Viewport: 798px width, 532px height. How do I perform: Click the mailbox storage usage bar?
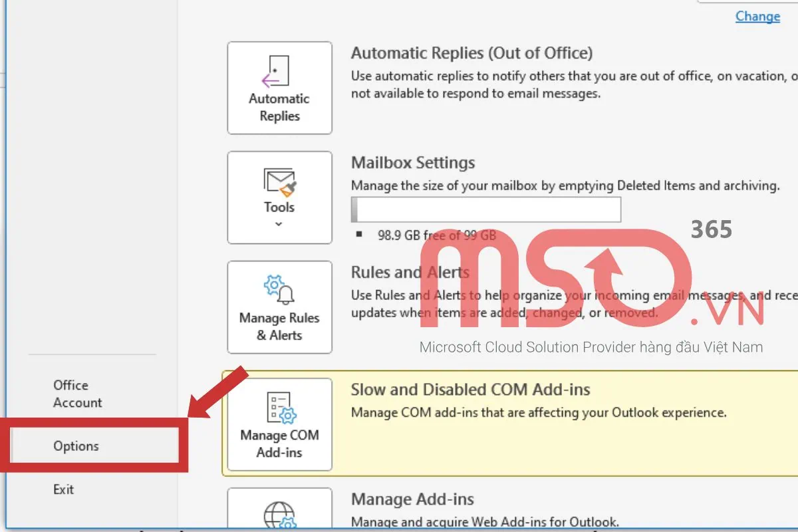click(x=485, y=209)
